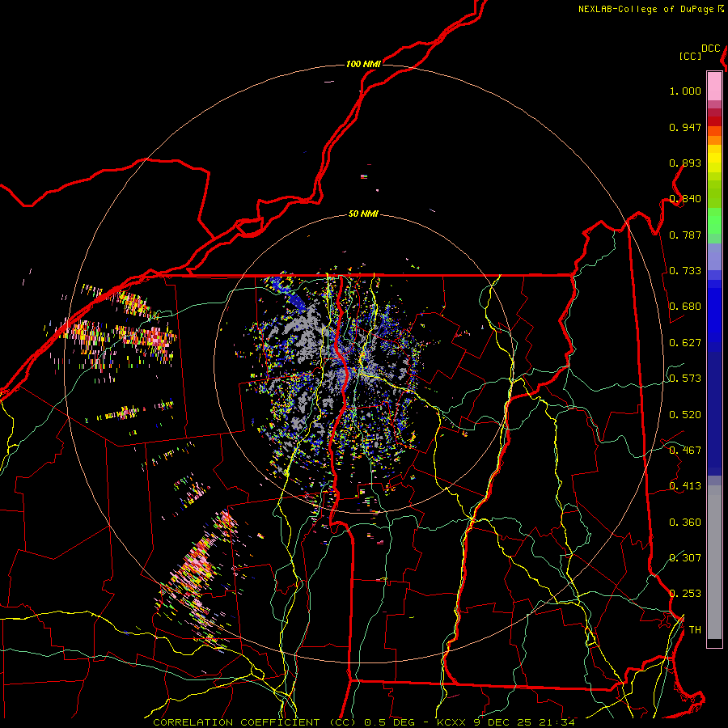Image resolution: width=728 pixels, height=728 pixels.
Task: Pick the pink segment of the color bar
Action: (x=714, y=86)
